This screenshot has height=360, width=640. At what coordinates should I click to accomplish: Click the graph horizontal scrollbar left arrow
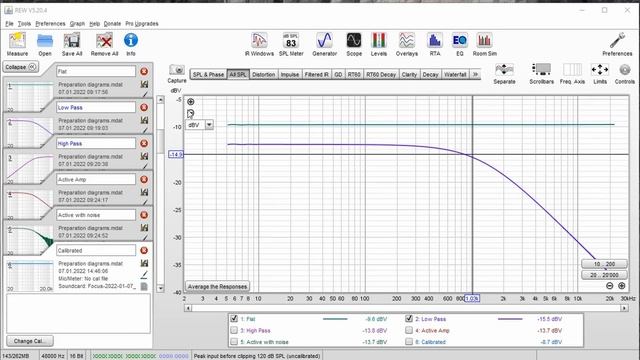coord(188,308)
